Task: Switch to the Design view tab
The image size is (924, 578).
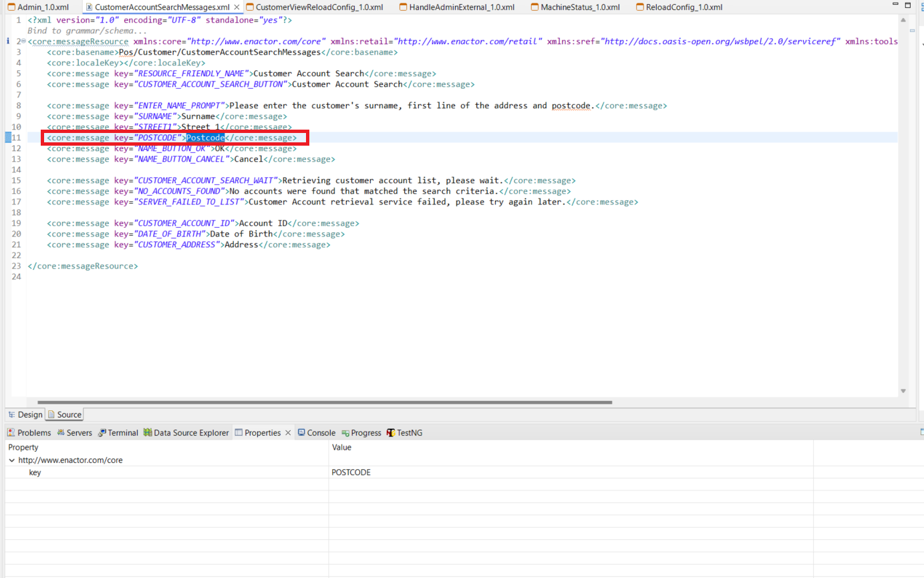Action: click(x=25, y=415)
